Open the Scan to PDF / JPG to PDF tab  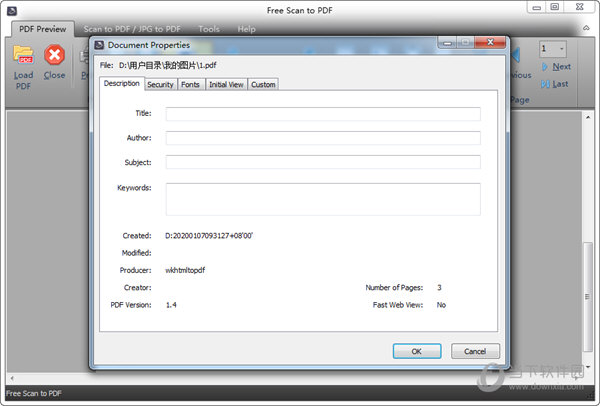pyautogui.click(x=132, y=29)
